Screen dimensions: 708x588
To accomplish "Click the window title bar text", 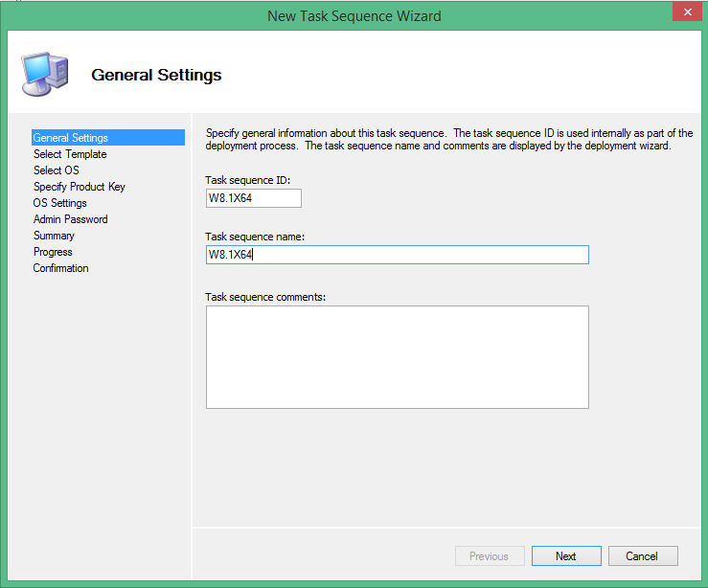I will point(354,16).
